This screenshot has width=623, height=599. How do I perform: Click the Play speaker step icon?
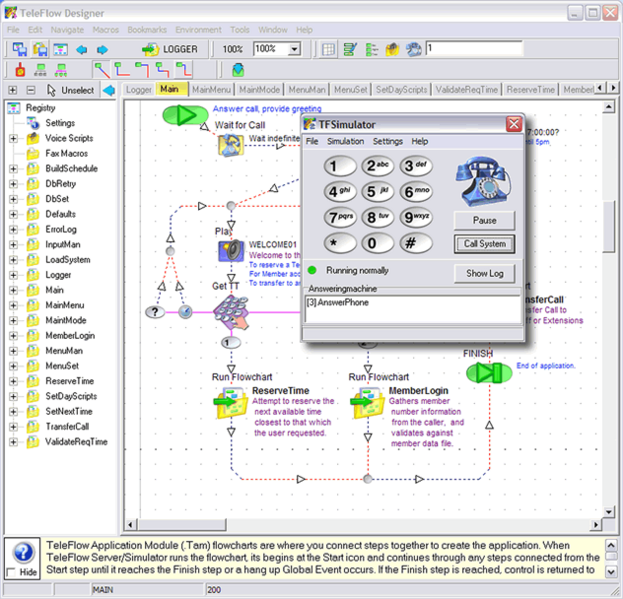click(x=231, y=251)
